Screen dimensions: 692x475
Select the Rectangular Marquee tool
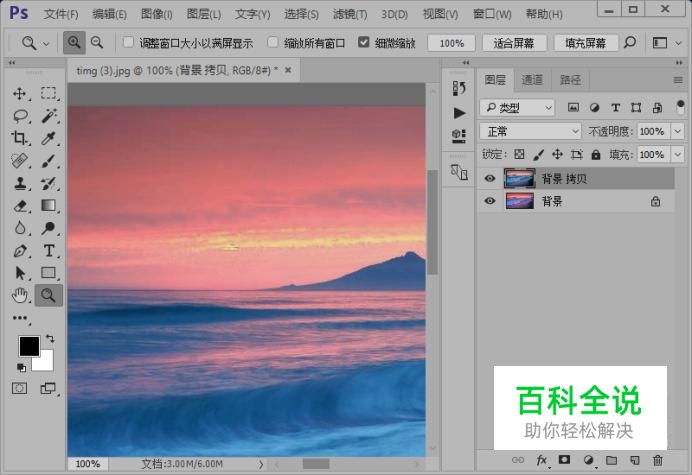[x=49, y=93]
